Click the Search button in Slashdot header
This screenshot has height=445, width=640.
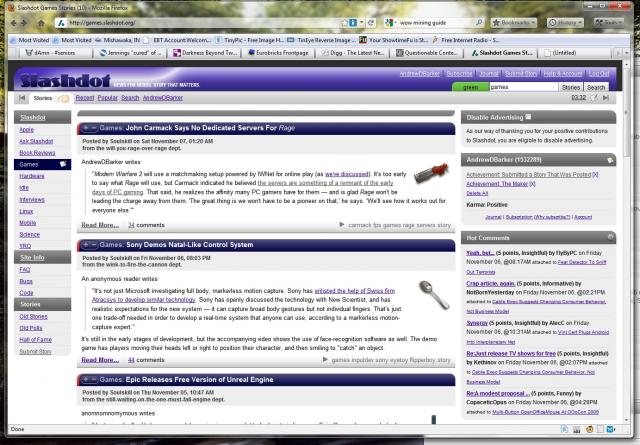click(596, 87)
